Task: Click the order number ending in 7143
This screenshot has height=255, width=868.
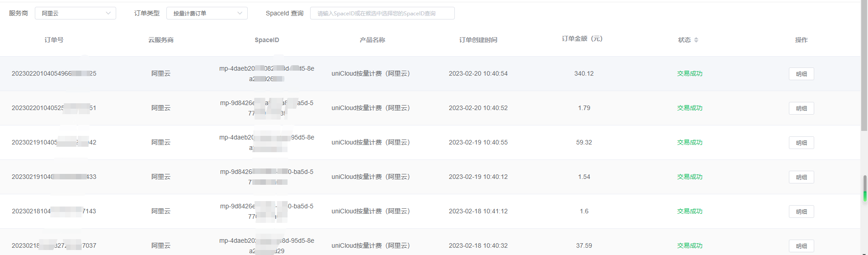Action: point(54,211)
